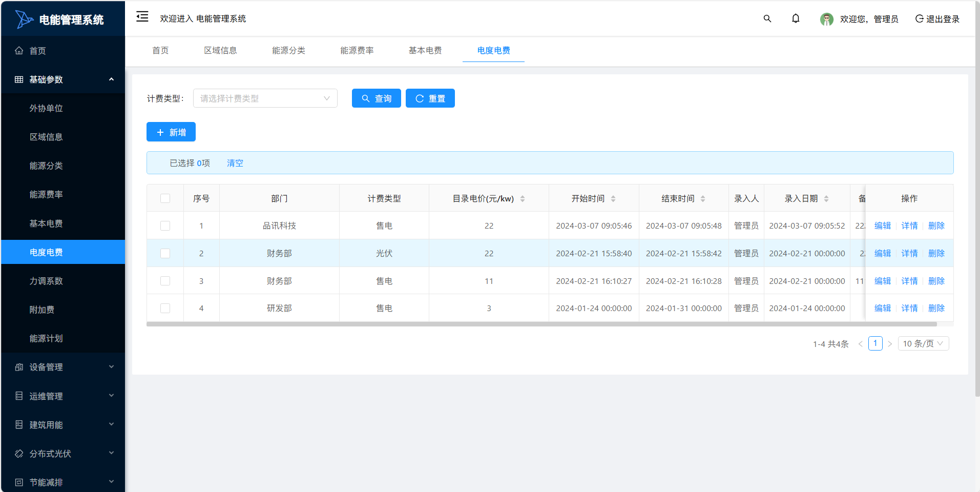Image resolution: width=980 pixels, height=492 pixels.
Task: Open 外协单位 in the sidebar
Action: coord(63,108)
